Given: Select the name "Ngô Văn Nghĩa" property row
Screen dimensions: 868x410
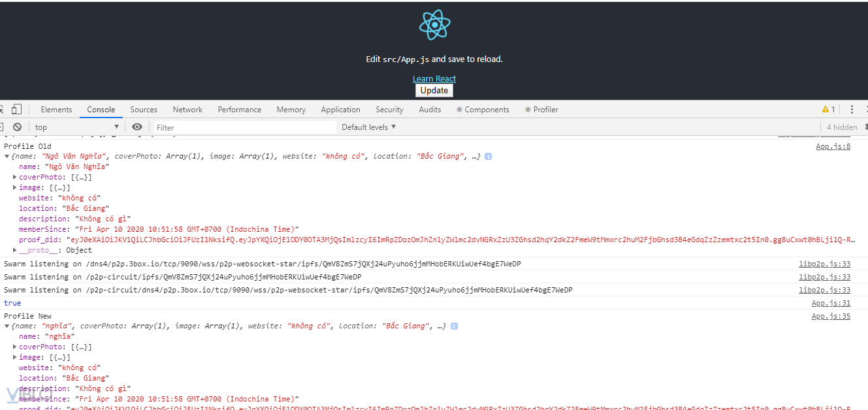Looking at the screenshot, I should pos(64,166).
